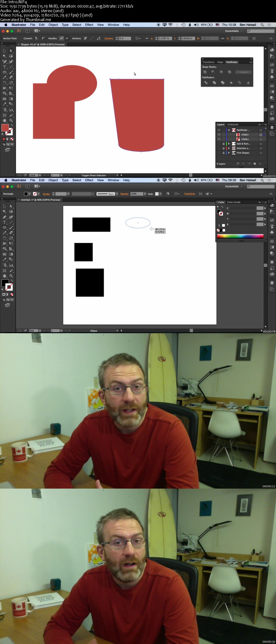This screenshot has width=276, height=644.
Task: Toggle show handles for selected anchors
Action: tap(62, 38)
